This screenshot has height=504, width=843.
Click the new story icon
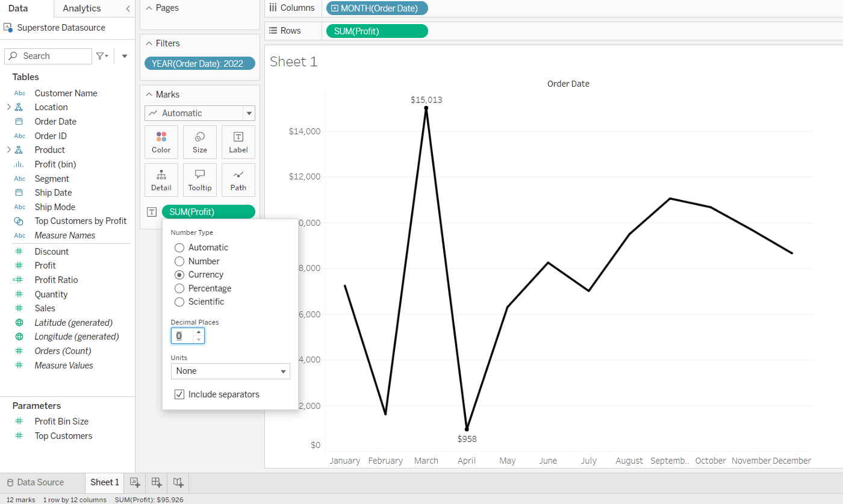click(x=178, y=482)
